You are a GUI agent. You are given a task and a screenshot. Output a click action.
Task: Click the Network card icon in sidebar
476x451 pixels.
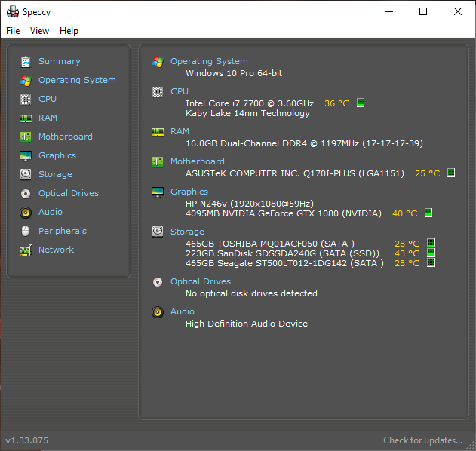(26, 250)
